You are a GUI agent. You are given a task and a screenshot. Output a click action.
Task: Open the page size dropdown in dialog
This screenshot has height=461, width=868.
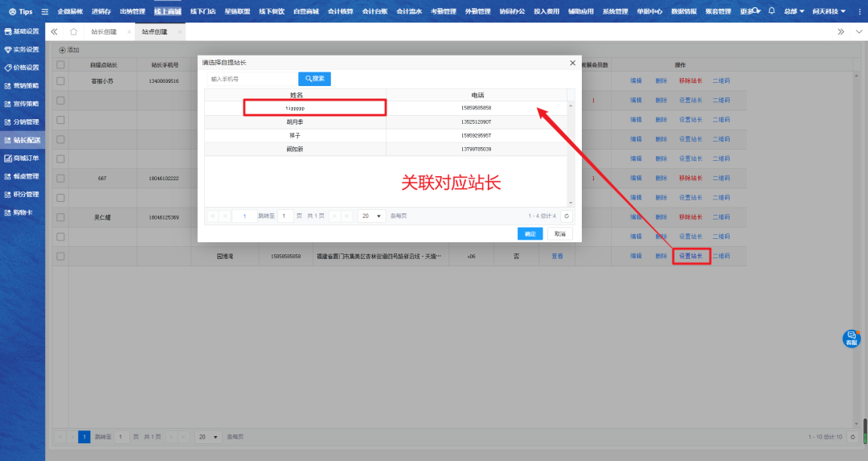click(371, 216)
